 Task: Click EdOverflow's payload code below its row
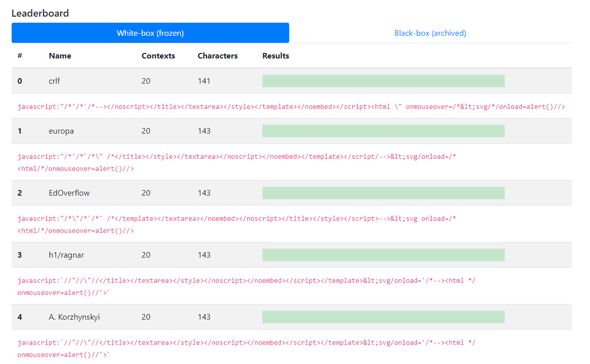click(x=237, y=224)
